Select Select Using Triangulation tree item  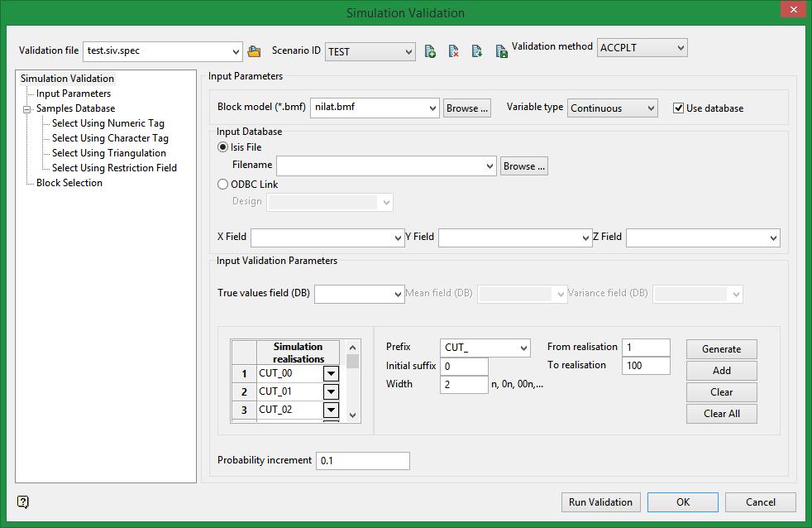pos(108,153)
